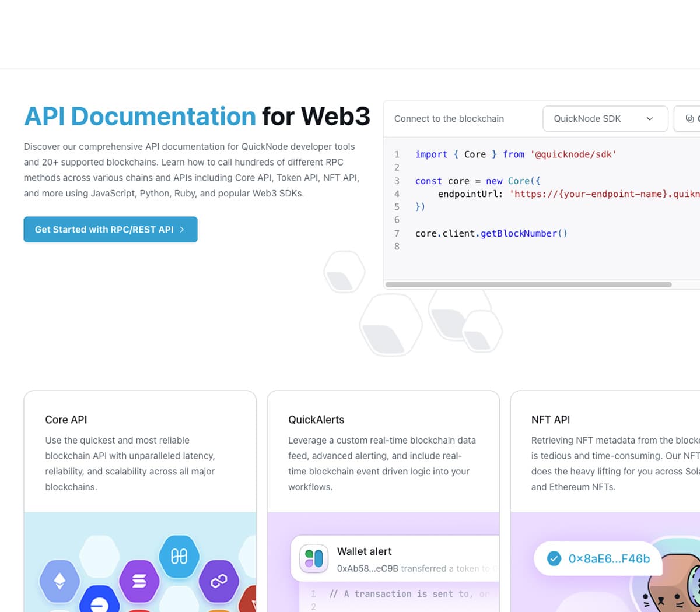
Task: Click code line 'const core = new Core({'
Action: point(478,181)
